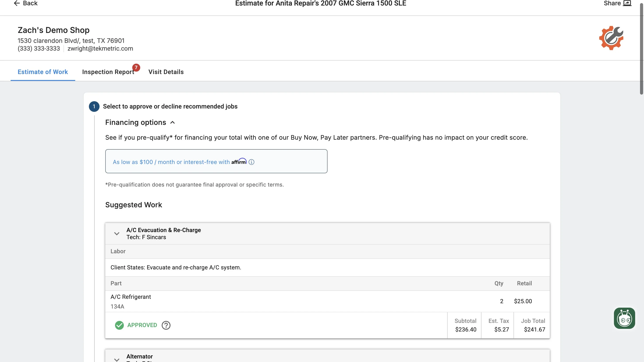The height and width of the screenshot is (362, 644).
Task: Click the Affirm info circle icon
Action: pyautogui.click(x=251, y=162)
